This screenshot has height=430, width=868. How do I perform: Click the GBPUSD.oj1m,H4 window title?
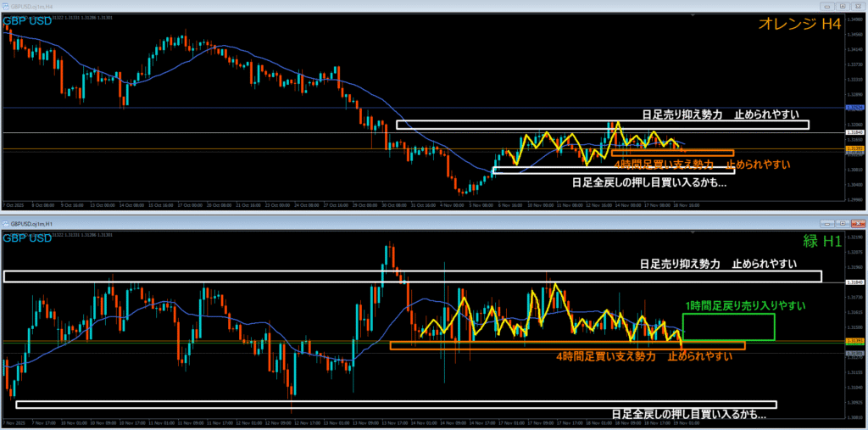(31, 7)
